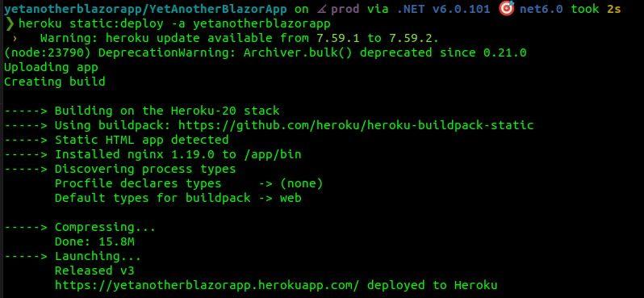The image size is (644, 298).
Task: Click the Installed nginx 1.19.0 line
Action: (153, 154)
